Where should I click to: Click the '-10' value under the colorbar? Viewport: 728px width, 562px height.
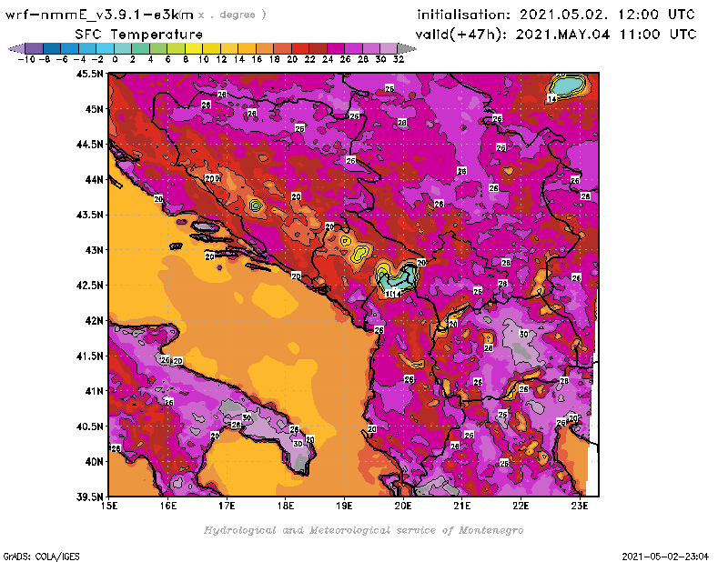tap(26, 59)
